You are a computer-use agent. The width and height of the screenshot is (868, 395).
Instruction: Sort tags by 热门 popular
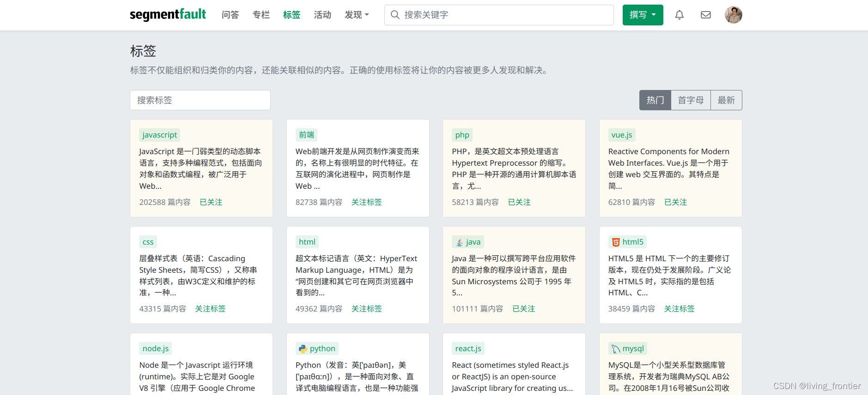[655, 100]
